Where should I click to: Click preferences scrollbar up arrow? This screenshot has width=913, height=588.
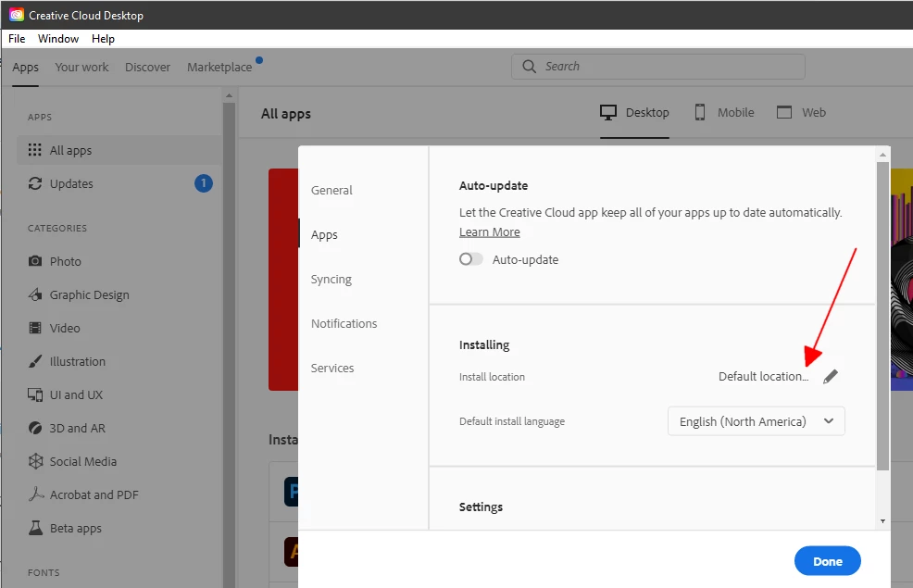pos(882,155)
